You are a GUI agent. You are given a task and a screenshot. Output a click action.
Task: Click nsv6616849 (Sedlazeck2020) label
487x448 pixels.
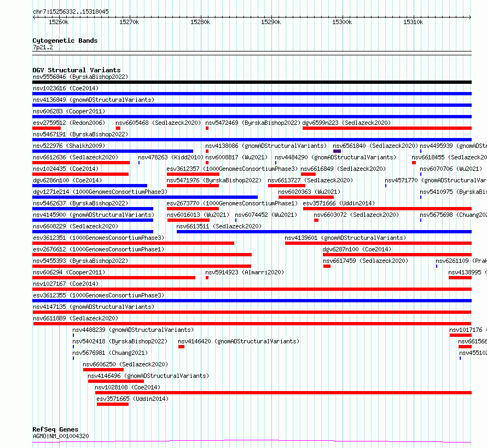point(343,169)
